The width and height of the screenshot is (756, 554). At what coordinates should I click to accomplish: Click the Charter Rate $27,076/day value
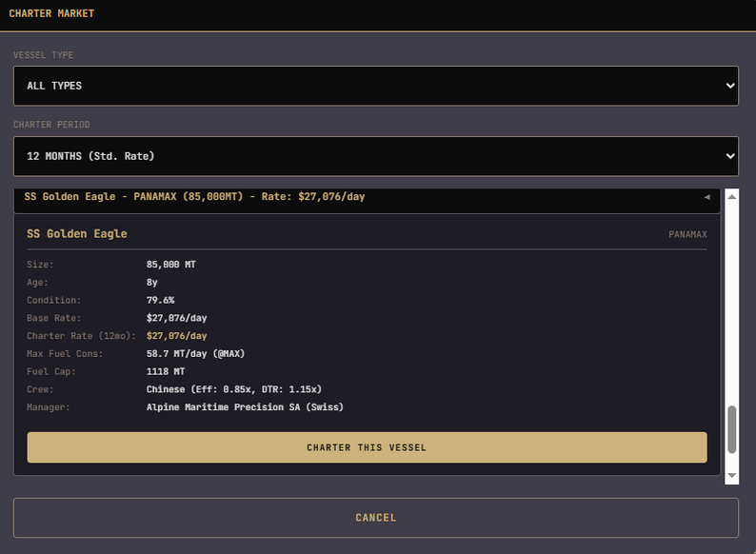coord(176,336)
